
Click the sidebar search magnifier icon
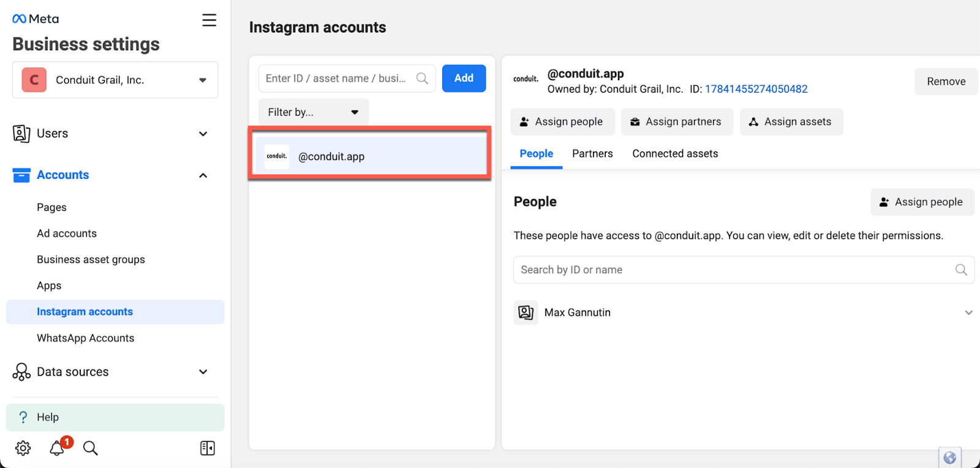pyautogui.click(x=91, y=448)
